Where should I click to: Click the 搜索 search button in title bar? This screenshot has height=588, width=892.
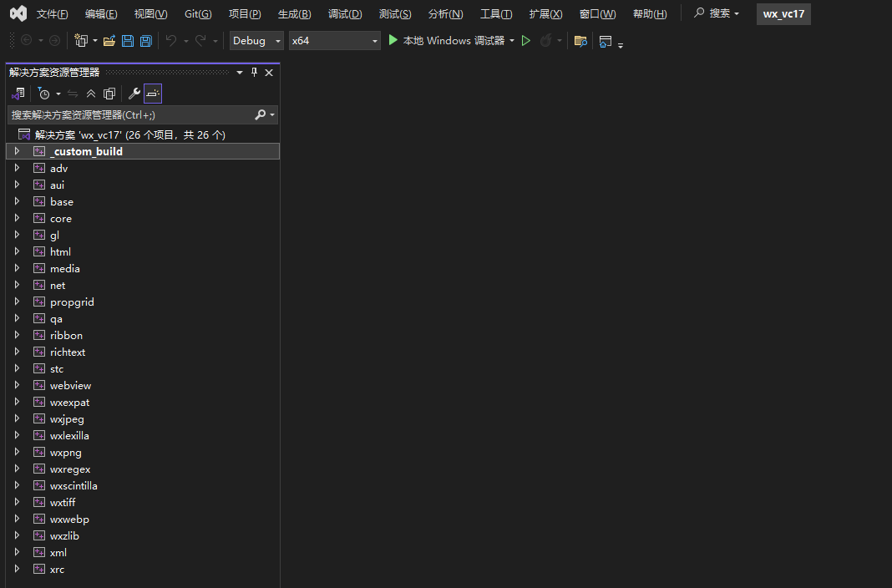coord(717,13)
